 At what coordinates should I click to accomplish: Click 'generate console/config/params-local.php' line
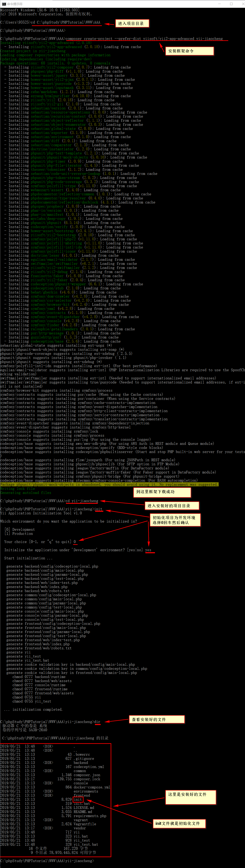pos(47,615)
